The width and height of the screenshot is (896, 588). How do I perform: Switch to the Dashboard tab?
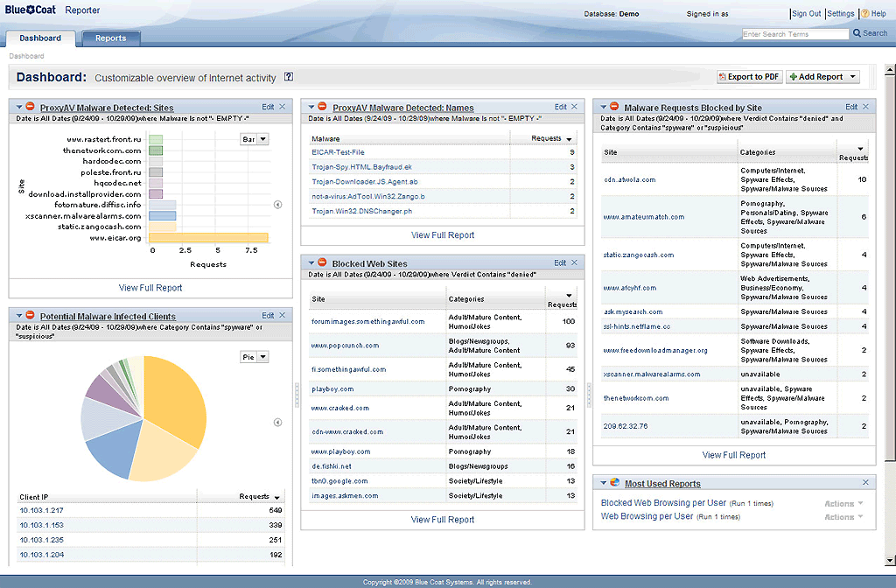(x=40, y=38)
